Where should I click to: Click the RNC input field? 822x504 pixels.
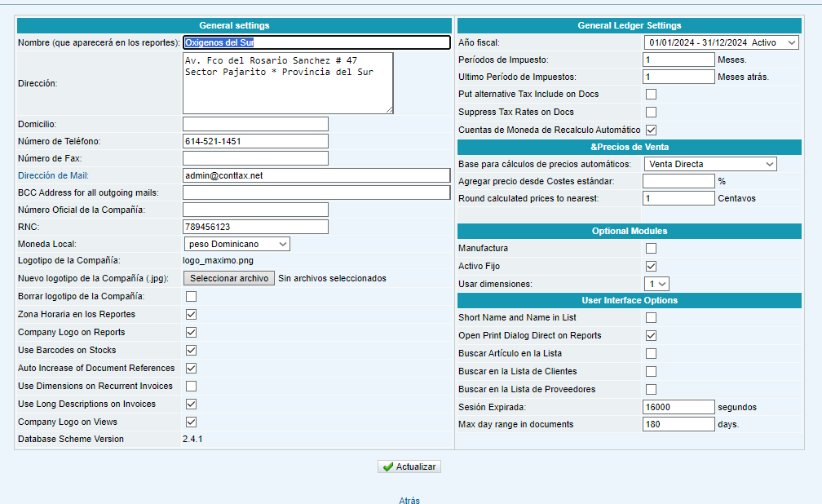255,227
